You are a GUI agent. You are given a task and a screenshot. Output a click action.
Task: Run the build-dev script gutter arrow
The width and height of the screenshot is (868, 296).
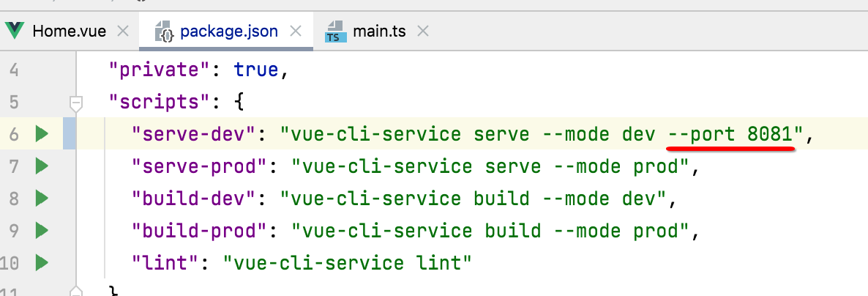point(42,198)
